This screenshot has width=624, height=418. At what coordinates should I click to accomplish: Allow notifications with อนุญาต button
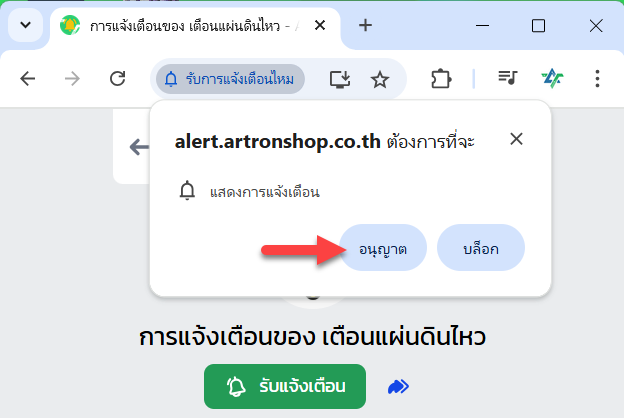coord(382,248)
